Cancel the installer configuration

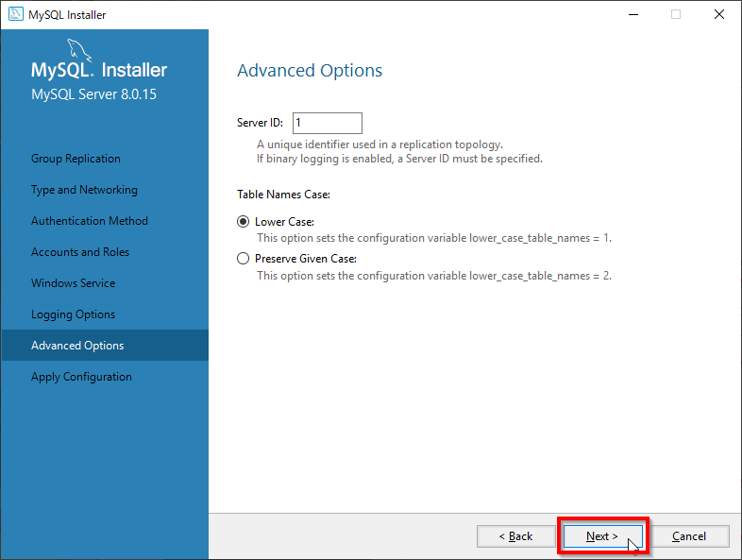click(689, 536)
